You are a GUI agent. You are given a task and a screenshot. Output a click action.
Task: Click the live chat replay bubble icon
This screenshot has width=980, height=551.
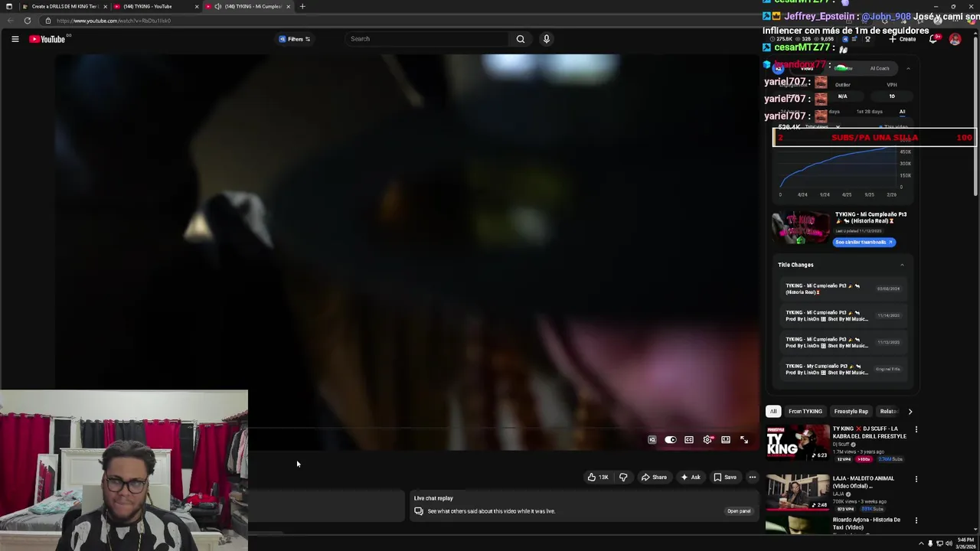click(419, 511)
